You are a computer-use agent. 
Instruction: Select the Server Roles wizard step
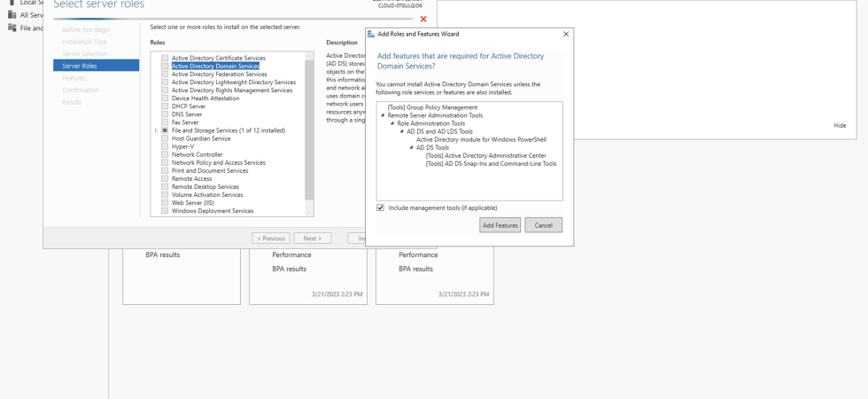(96, 66)
